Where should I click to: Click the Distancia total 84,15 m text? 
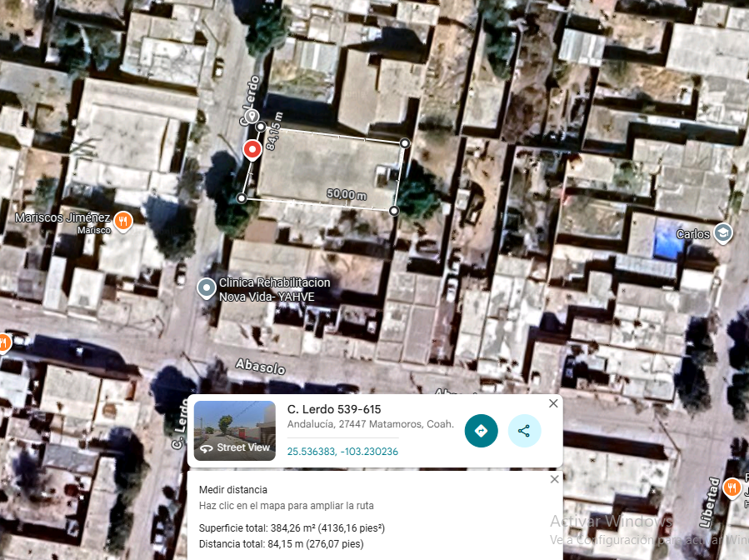click(282, 544)
